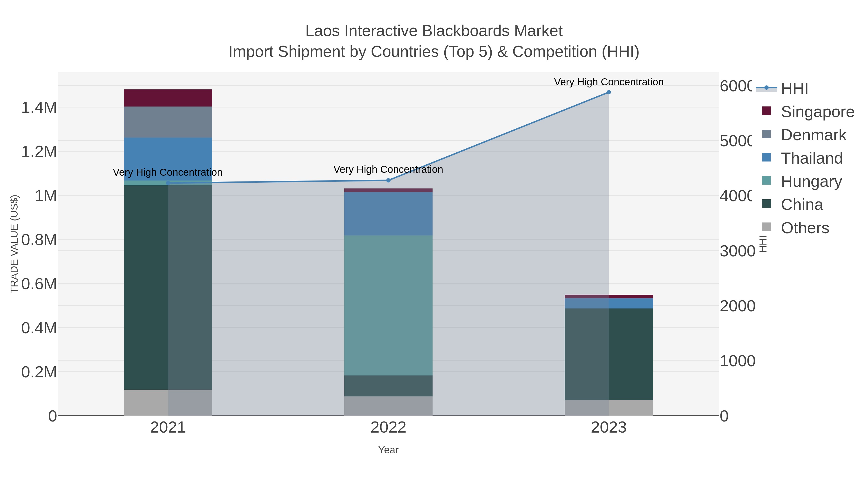Click the 2022 x-axis label

tap(388, 428)
